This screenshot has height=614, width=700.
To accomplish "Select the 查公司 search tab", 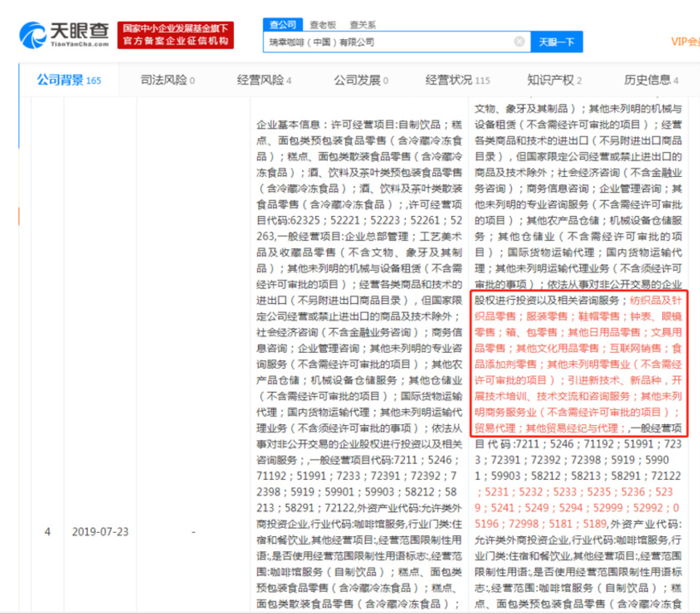I will [x=281, y=24].
